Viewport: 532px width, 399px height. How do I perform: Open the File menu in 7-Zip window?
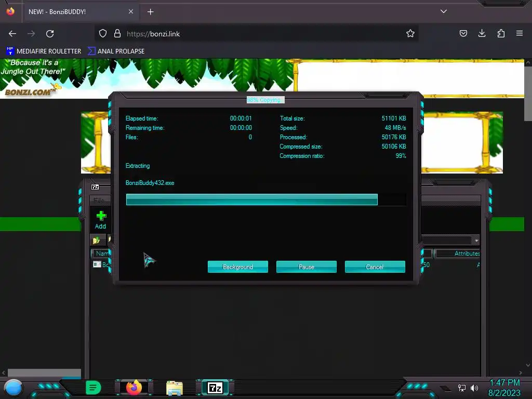click(x=99, y=201)
